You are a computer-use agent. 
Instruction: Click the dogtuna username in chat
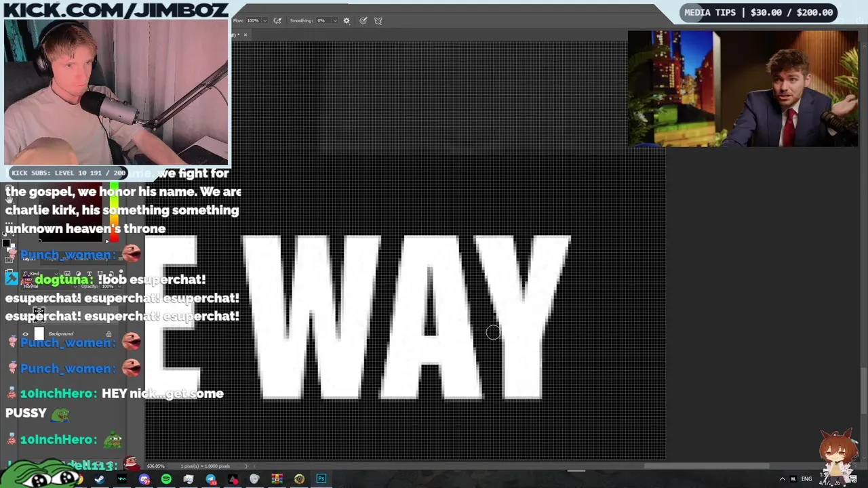(63, 279)
